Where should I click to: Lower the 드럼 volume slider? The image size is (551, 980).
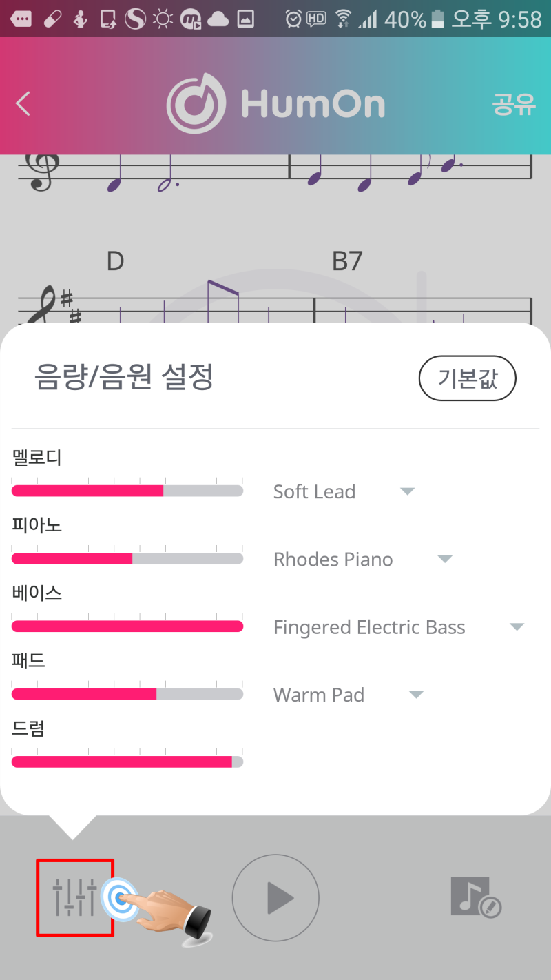(x=127, y=762)
